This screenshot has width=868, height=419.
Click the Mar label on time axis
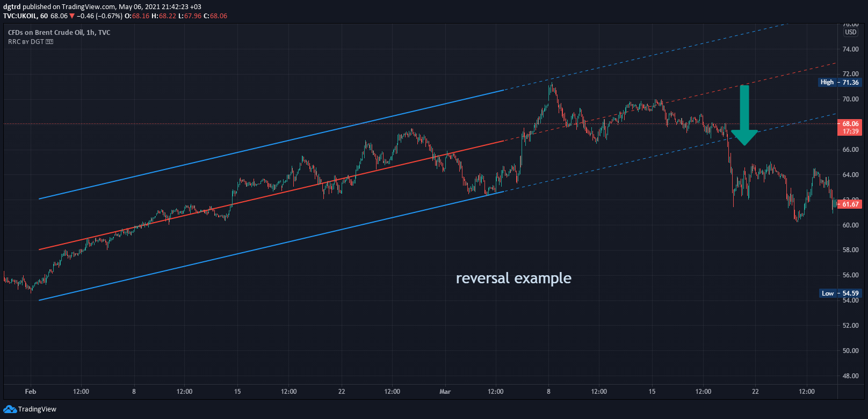[x=445, y=392]
